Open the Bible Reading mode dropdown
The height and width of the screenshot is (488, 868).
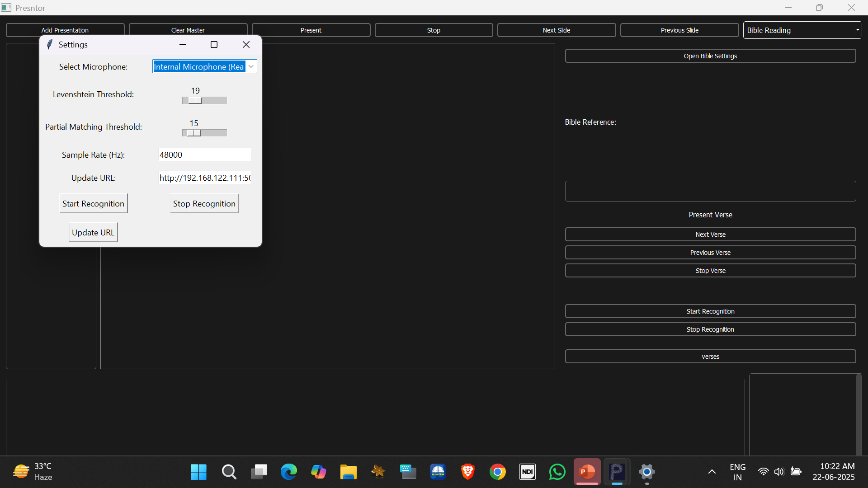click(802, 30)
